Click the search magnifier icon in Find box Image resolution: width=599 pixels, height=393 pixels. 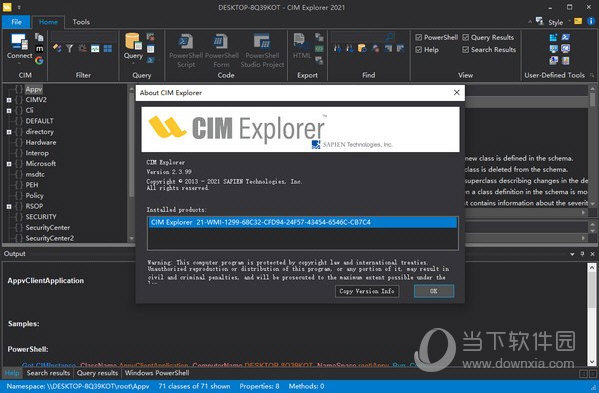point(389,37)
